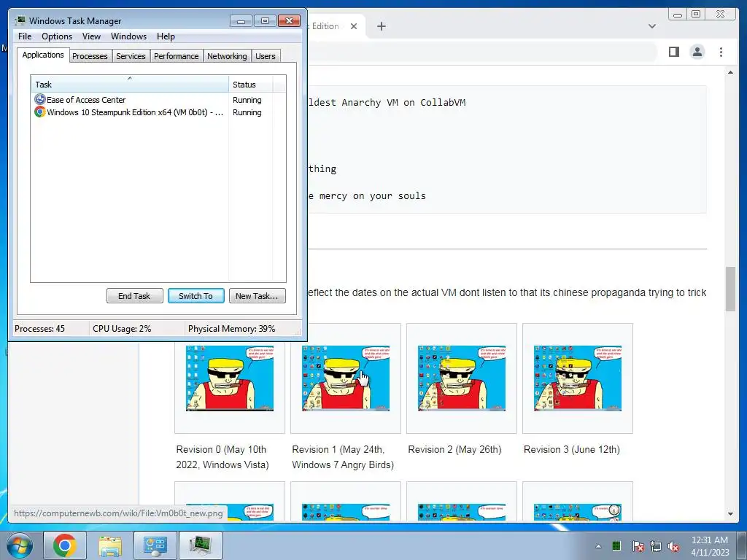Click the green Task Manager tray icon

click(616, 545)
